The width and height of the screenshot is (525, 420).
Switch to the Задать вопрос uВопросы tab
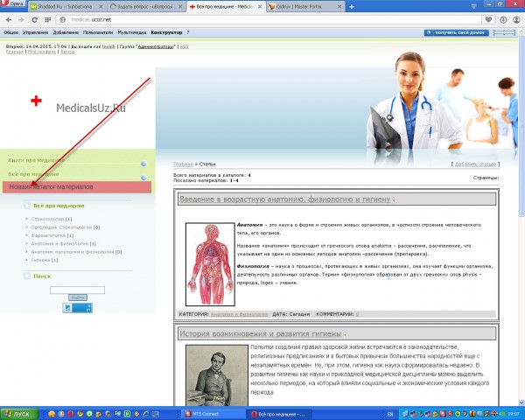point(146,7)
